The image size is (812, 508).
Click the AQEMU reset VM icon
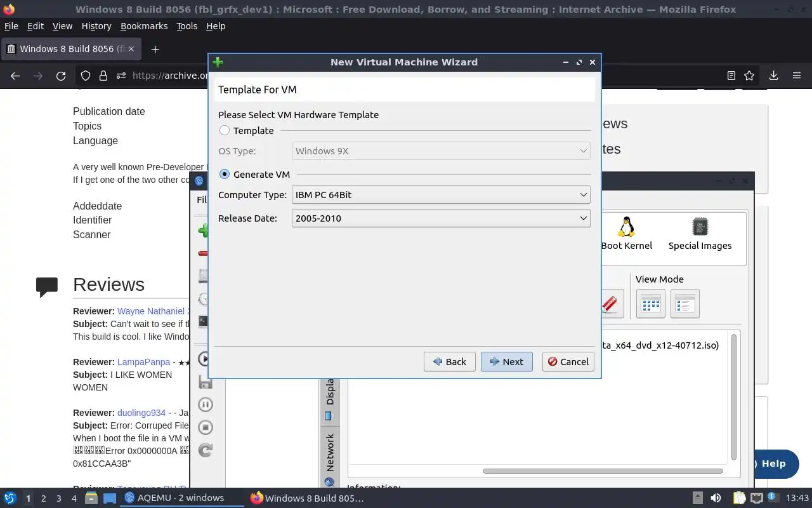tap(205, 450)
